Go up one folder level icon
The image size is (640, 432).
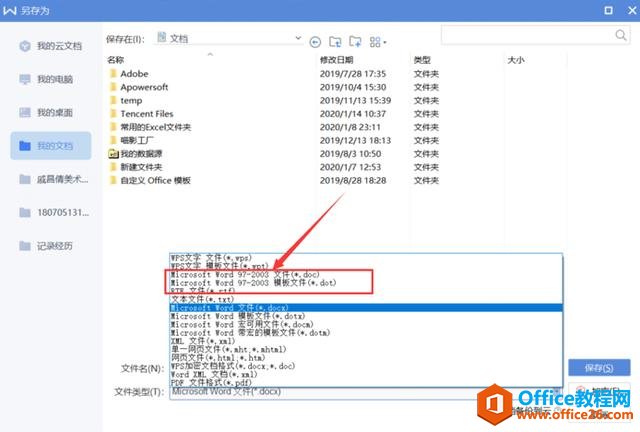(336, 41)
